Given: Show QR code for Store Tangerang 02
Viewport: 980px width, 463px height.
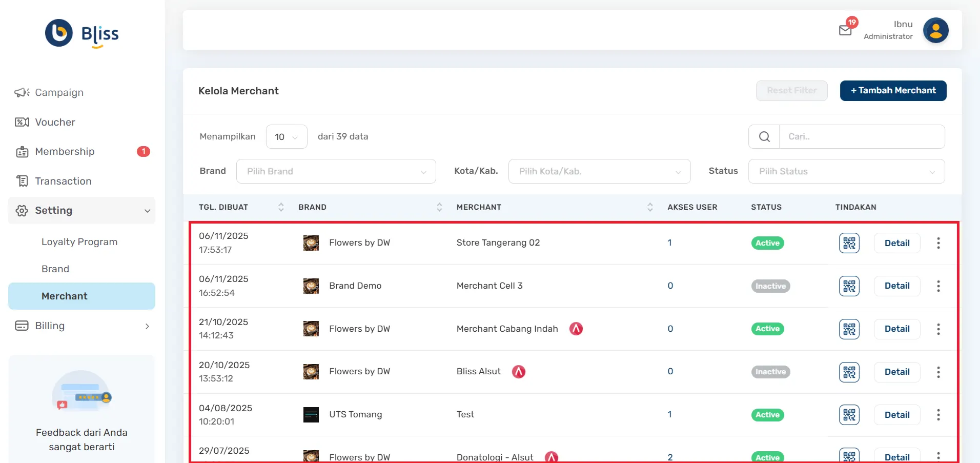Looking at the screenshot, I should (x=849, y=243).
